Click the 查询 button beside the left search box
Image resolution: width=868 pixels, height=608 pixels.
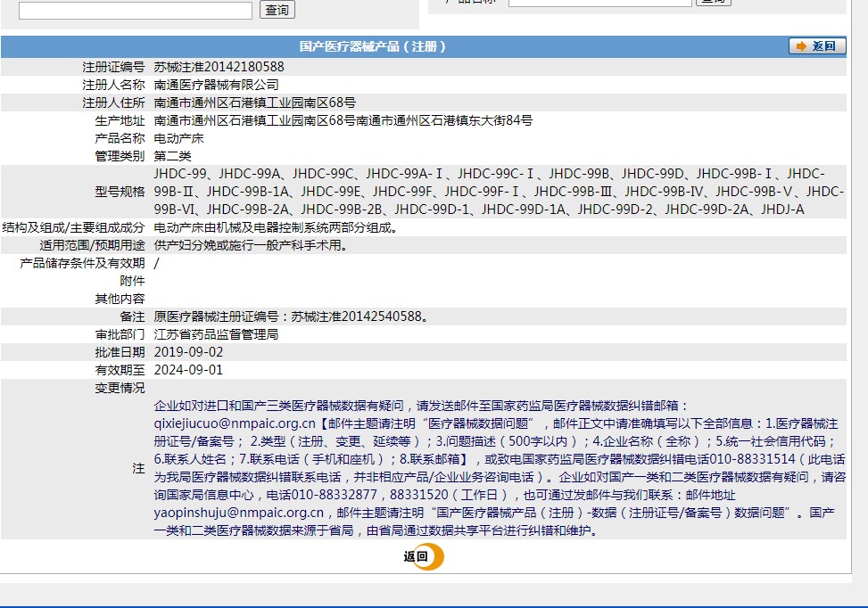[x=277, y=10]
